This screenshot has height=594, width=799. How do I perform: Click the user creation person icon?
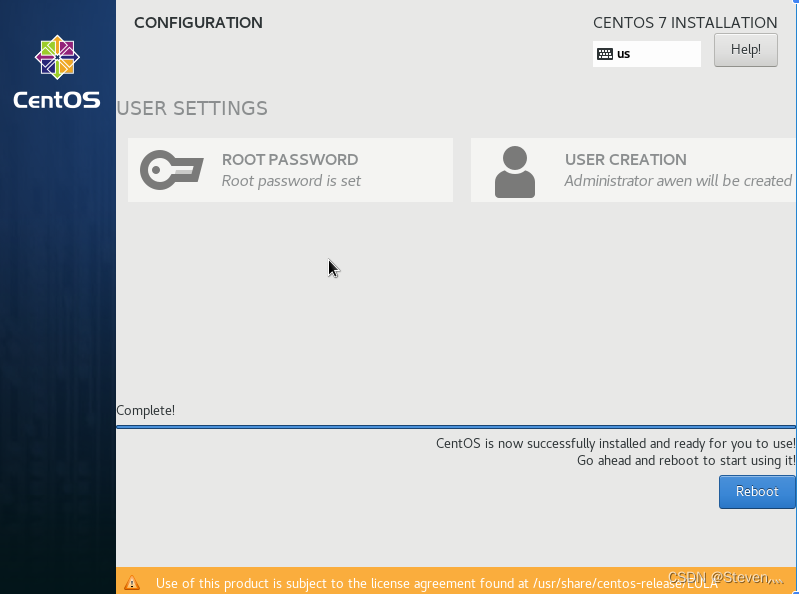(x=515, y=171)
